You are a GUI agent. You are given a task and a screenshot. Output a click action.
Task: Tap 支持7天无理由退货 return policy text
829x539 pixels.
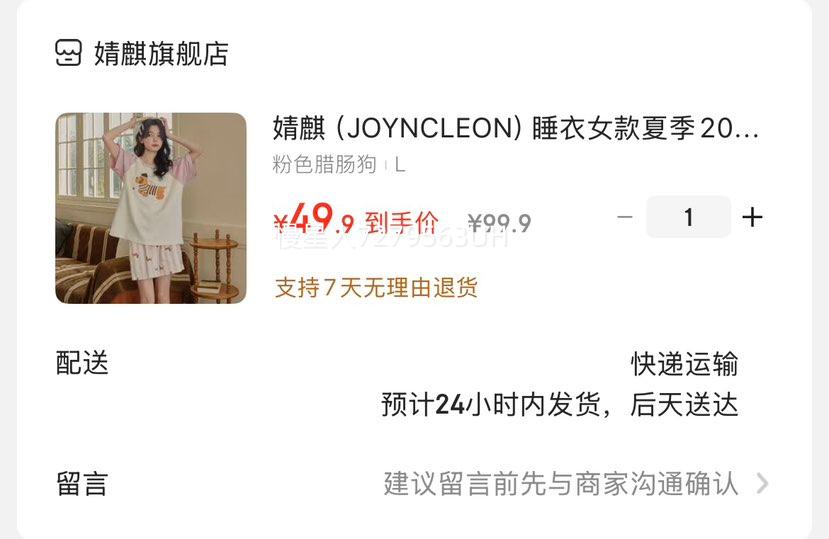(376, 288)
